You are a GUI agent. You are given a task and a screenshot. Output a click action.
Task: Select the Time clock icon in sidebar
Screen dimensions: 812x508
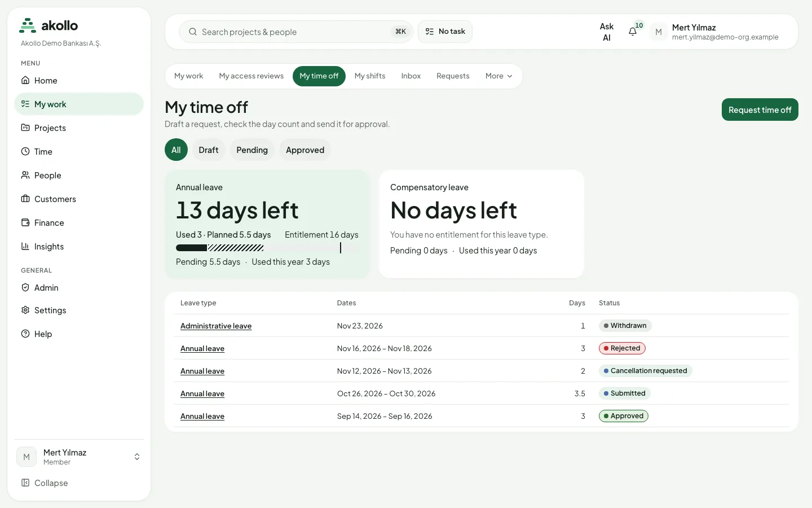pyautogui.click(x=25, y=151)
